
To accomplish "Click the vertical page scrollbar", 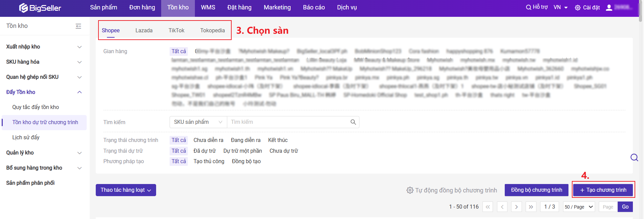I will pos(640,11).
